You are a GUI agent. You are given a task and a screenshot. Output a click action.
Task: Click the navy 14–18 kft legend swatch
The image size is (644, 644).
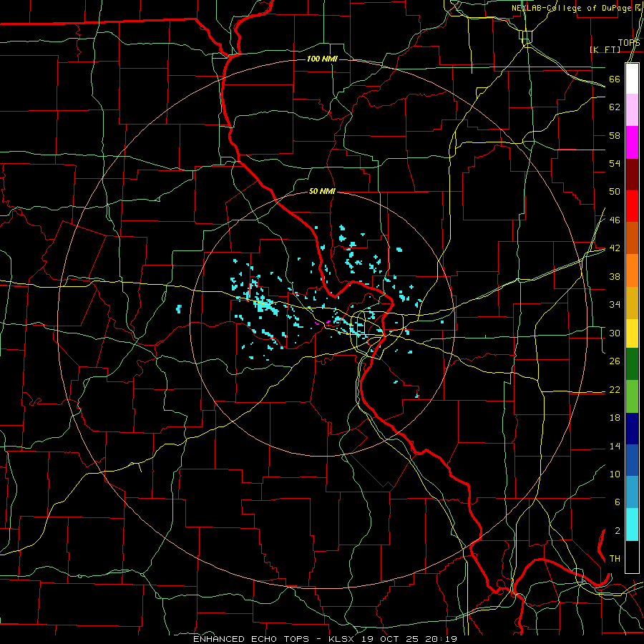632,429
